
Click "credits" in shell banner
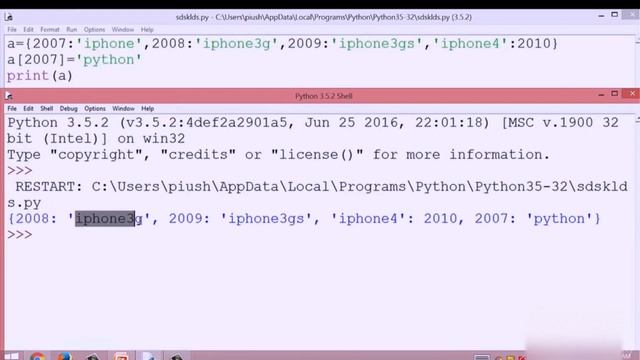[198, 155]
